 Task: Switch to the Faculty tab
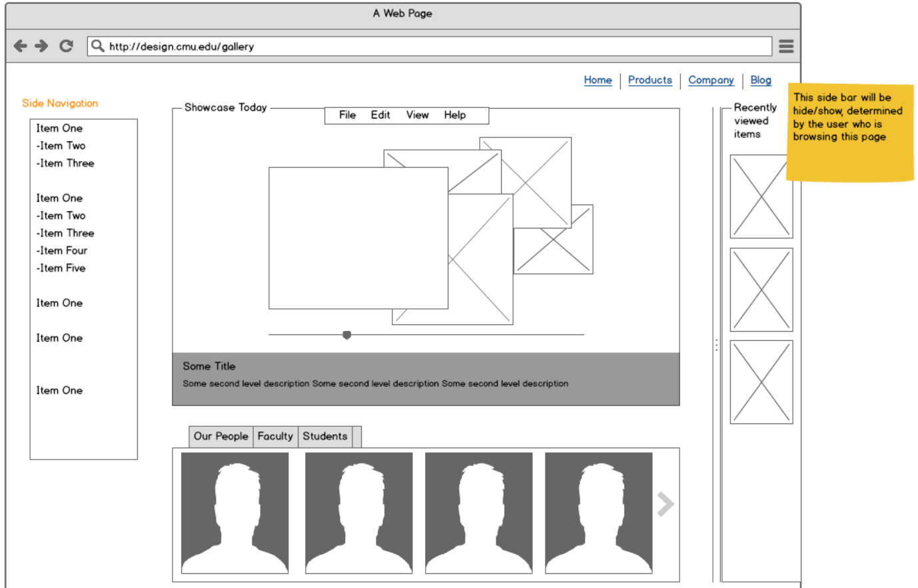pyautogui.click(x=275, y=436)
